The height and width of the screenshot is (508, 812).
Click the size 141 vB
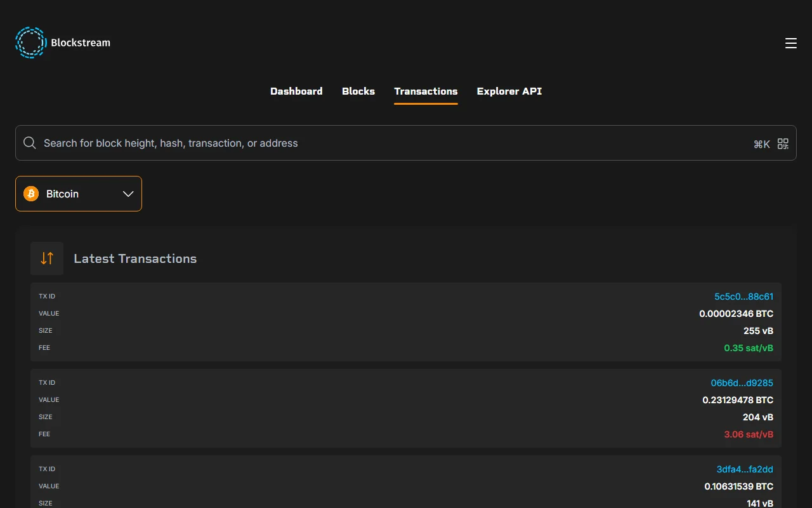[x=760, y=504]
